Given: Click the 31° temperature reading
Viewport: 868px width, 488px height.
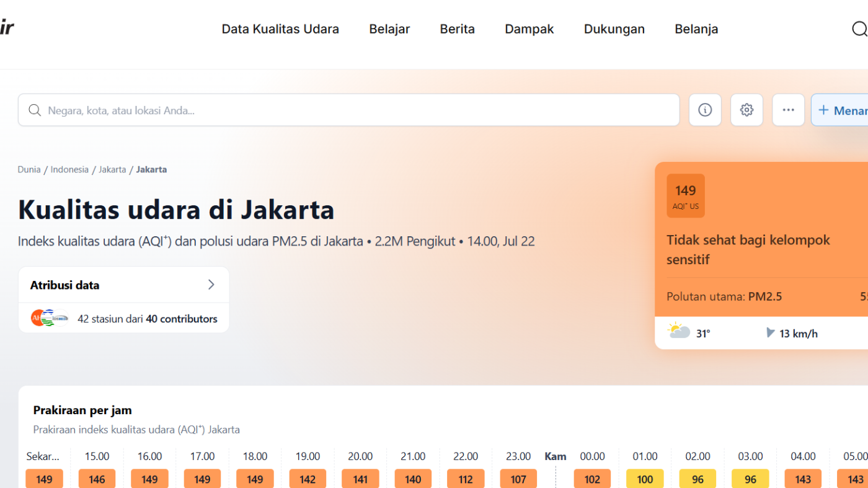Looking at the screenshot, I should pyautogui.click(x=703, y=334).
